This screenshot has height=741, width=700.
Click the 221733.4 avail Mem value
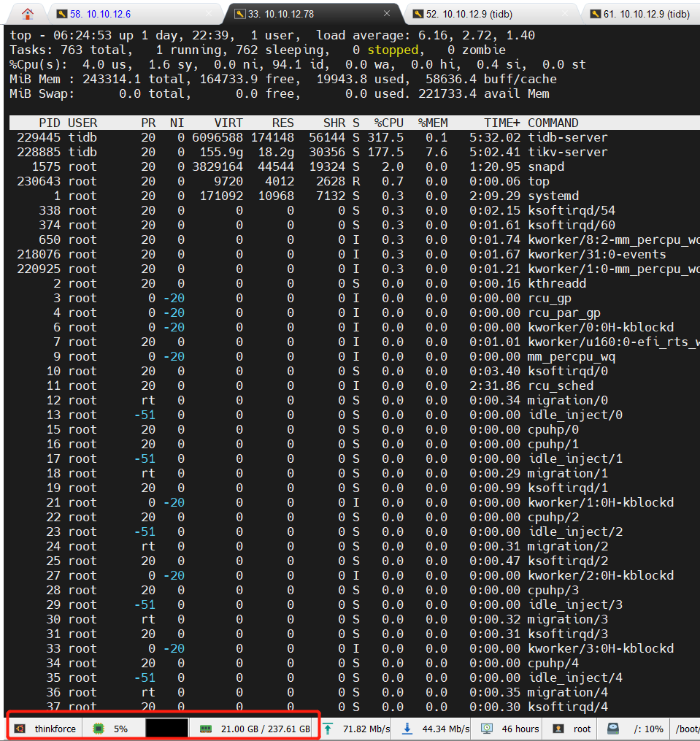tap(447, 94)
